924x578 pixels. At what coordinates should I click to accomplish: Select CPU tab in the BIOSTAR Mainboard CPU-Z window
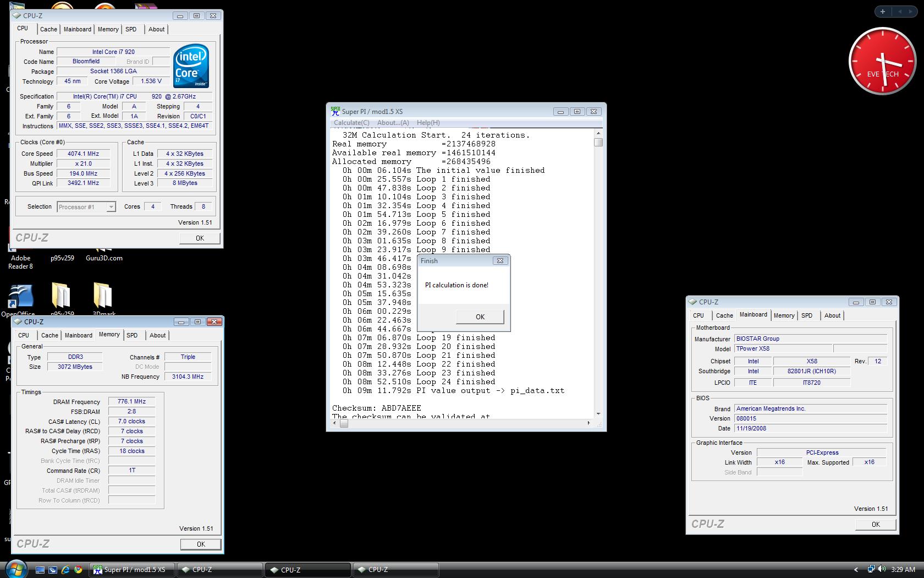[698, 315]
